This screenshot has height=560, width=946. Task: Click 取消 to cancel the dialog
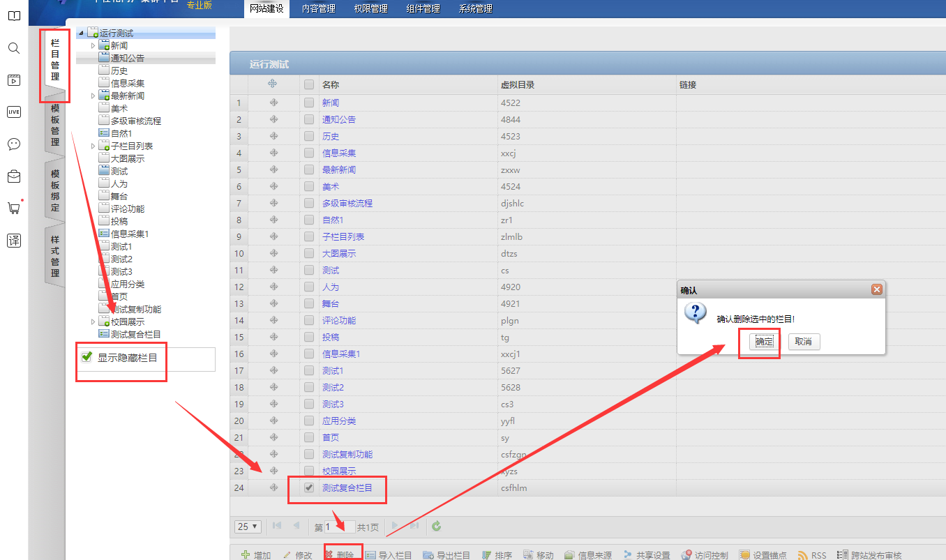click(x=804, y=342)
